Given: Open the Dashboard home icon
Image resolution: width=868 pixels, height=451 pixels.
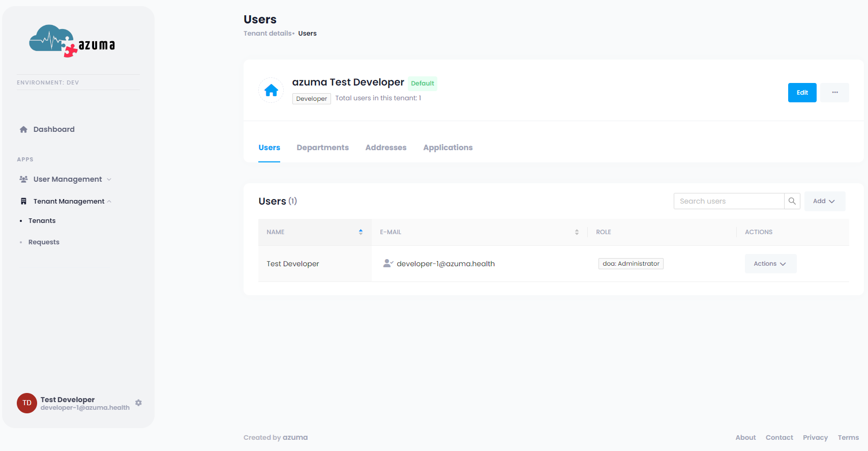Looking at the screenshot, I should (23, 129).
